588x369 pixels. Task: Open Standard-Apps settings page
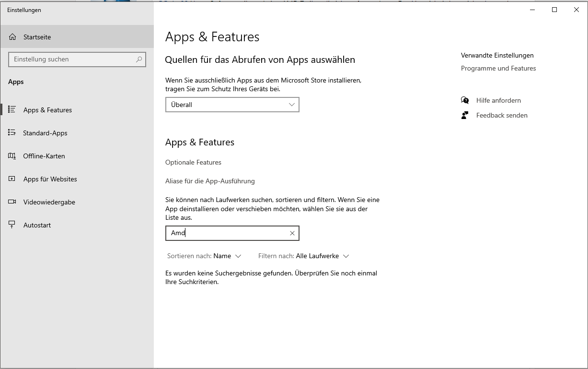click(77, 133)
